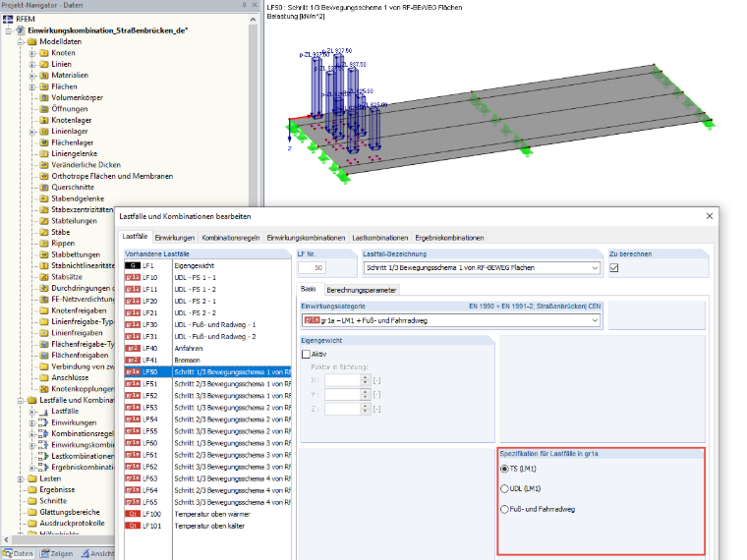Expand the Linienlager tree node

(x=31, y=132)
